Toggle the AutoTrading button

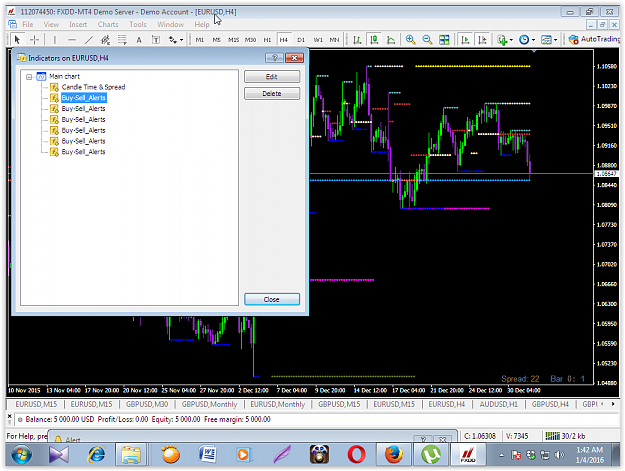click(x=594, y=39)
